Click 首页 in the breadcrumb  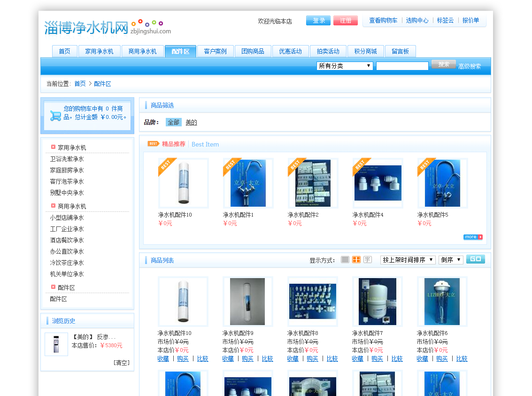click(x=80, y=84)
